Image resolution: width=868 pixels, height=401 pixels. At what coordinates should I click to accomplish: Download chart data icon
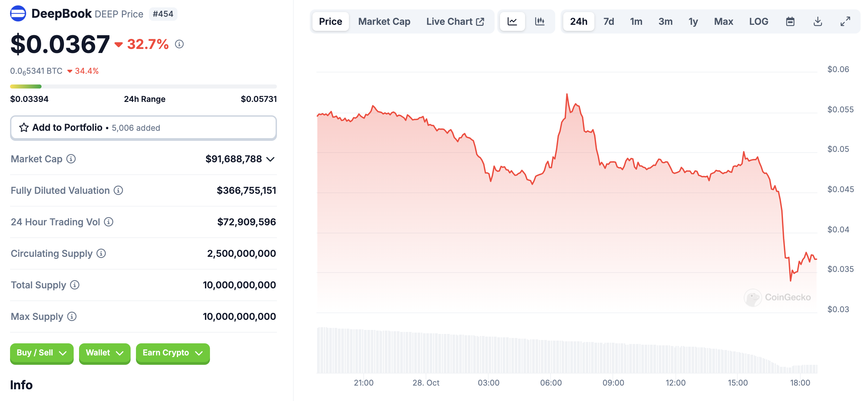click(817, 21)
